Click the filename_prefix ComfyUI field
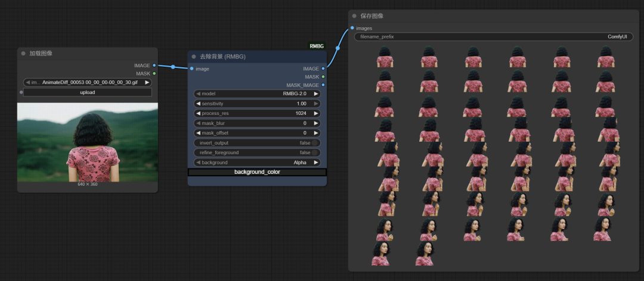This screenshot has height=281, width=644. coord(493,37)
